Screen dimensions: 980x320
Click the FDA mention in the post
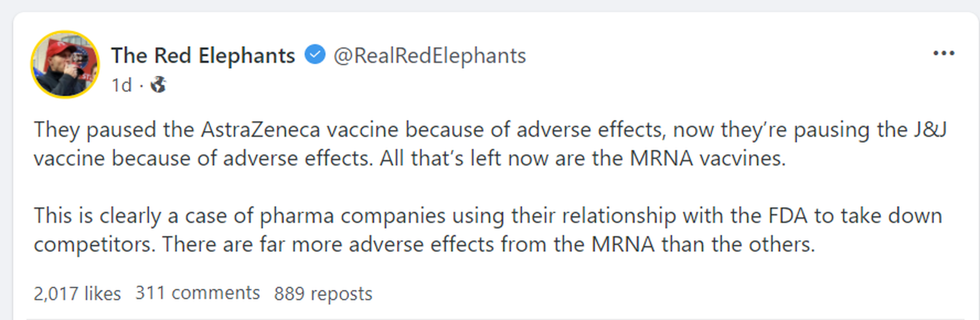[x=787, y=216]
